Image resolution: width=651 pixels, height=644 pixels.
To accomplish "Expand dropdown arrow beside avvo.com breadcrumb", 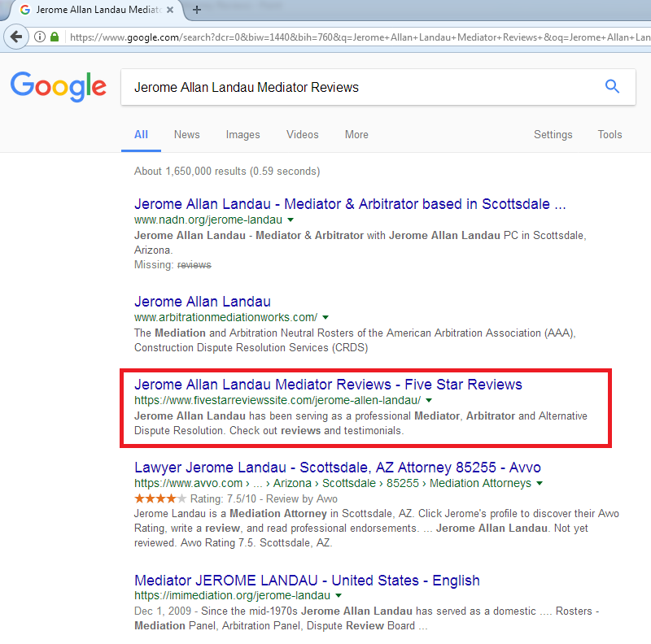I will (x=540, y=484).
